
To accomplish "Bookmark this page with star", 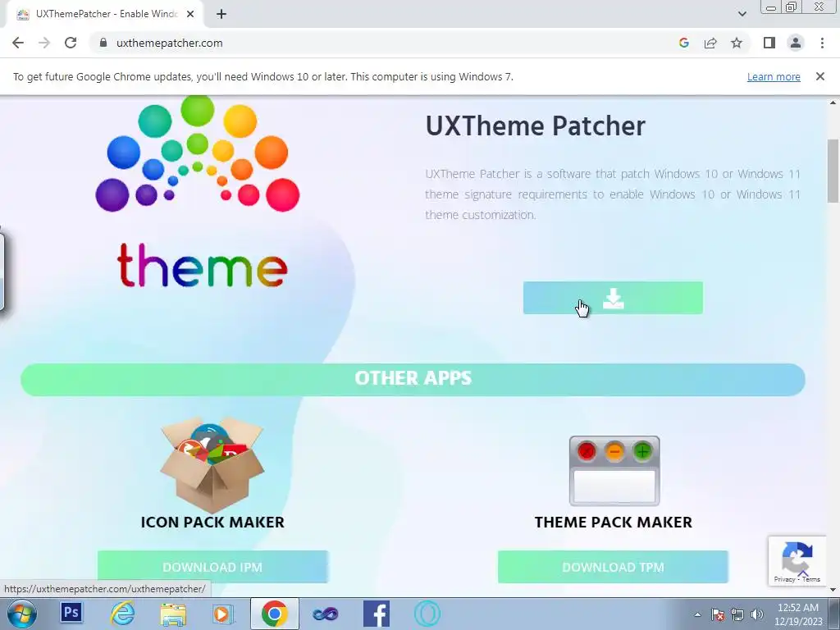I will click(737, 43).
